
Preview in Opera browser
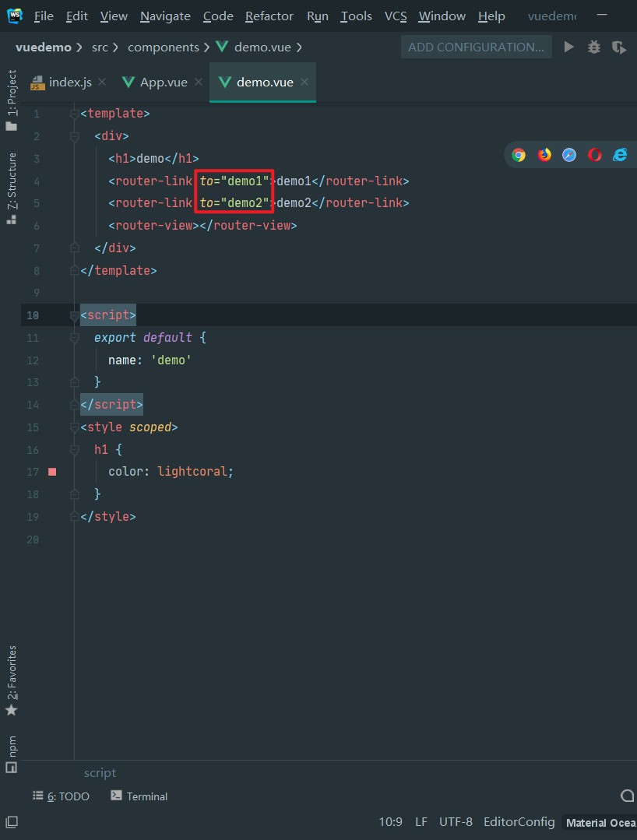click(x=595, y=156)
